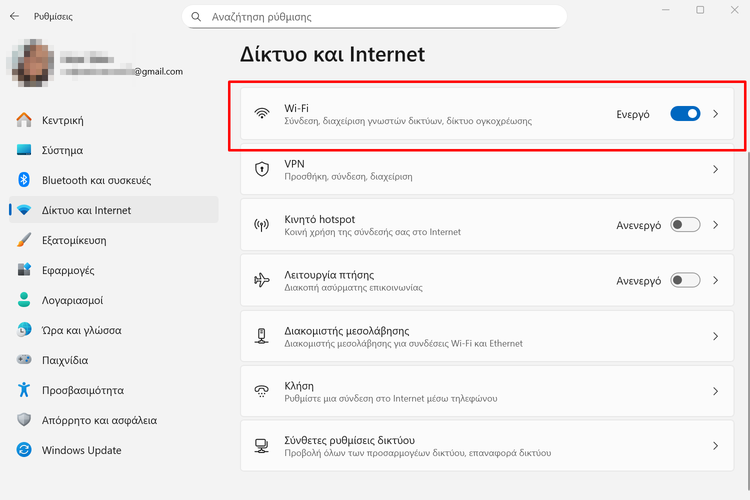Enable the Κινητό hotspot toggle

[685, 225]
